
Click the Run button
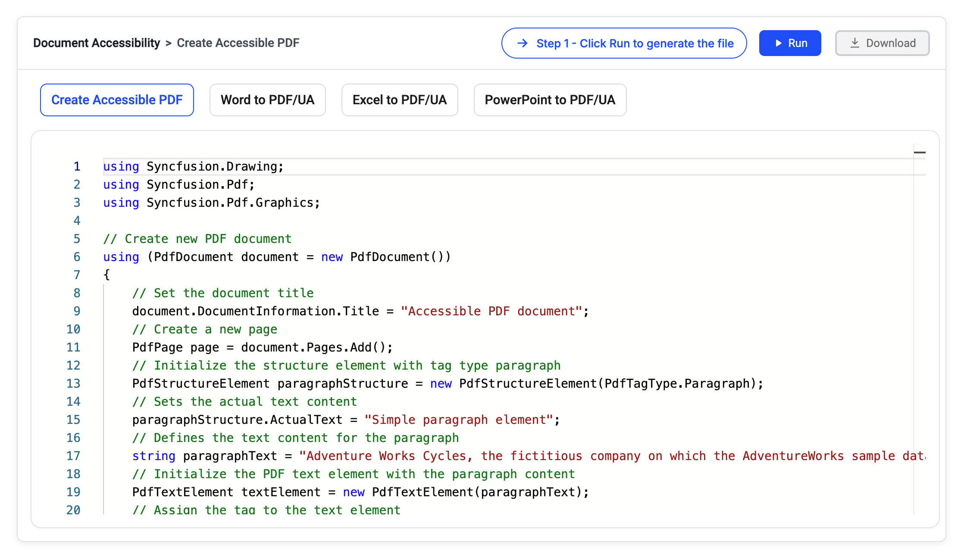pyautogui.click(x=790, y=43)
